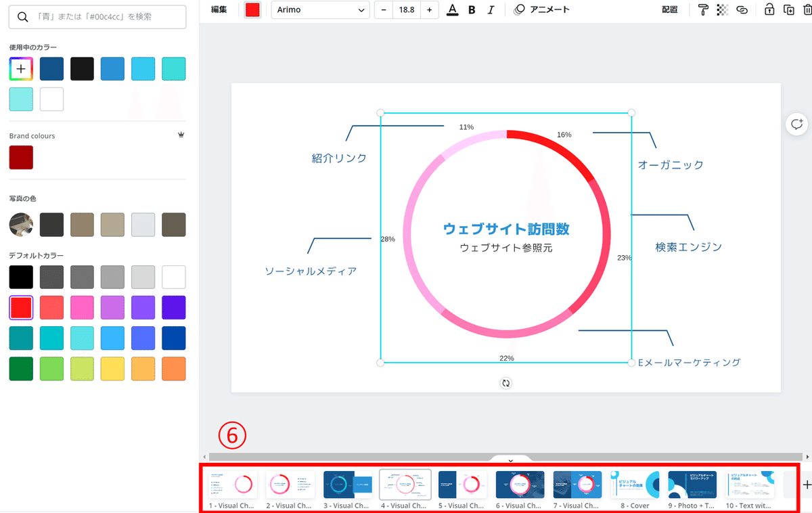Open the Arimo font dropdown
Viewport: 812px width, 513px height.
point(320,10)
